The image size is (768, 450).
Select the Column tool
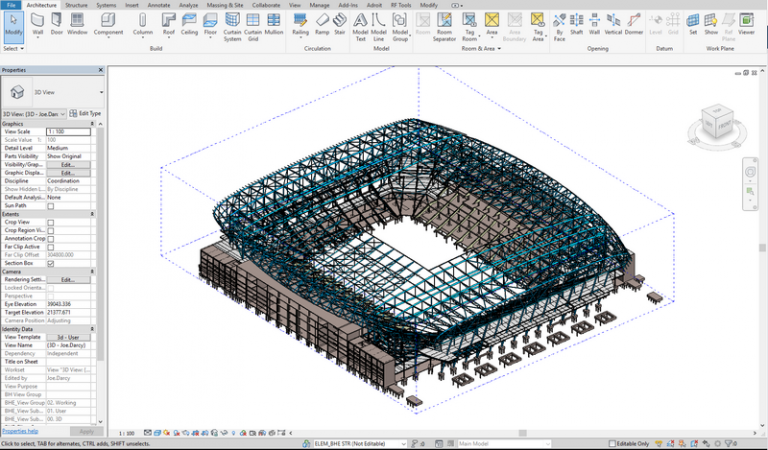pos(143,24)
